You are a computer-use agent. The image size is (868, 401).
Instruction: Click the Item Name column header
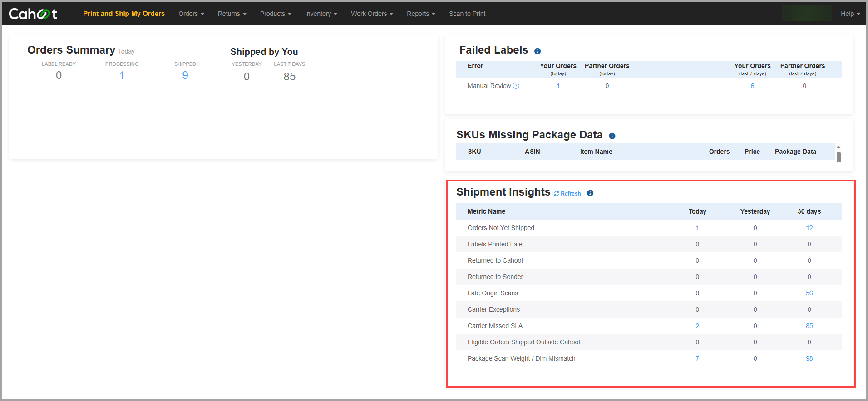click(x=596, y=152)
